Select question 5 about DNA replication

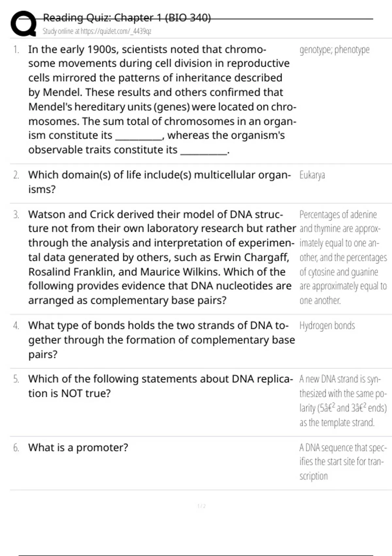click(x=160, y=386)
